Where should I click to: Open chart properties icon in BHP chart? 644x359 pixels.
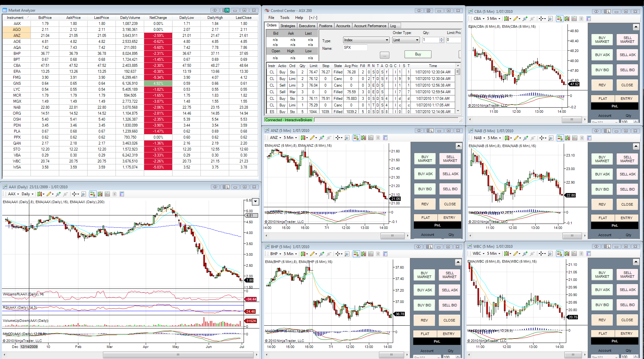pyautogui.click(x=385, y=254)
